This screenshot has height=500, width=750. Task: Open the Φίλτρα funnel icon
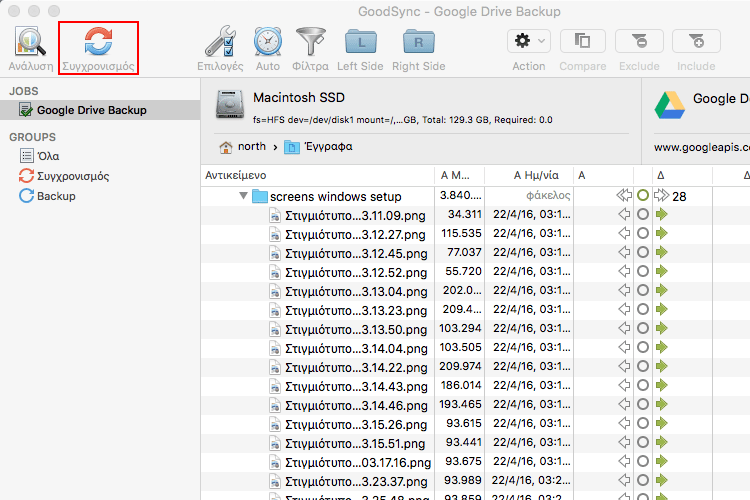[310, 42]
